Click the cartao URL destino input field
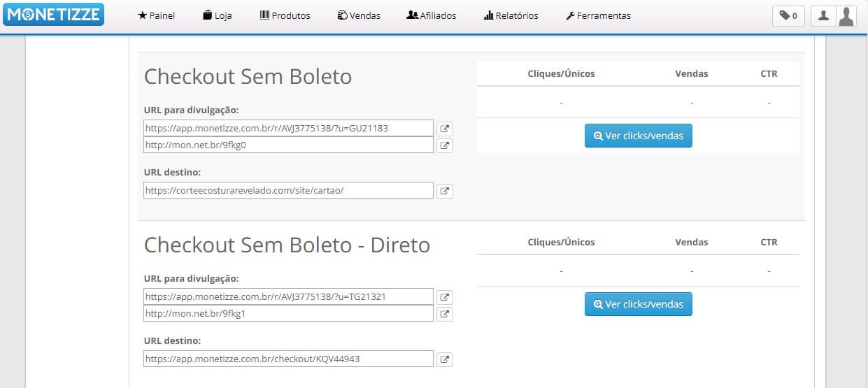The image size is (868, 388). tap(288, 190)
